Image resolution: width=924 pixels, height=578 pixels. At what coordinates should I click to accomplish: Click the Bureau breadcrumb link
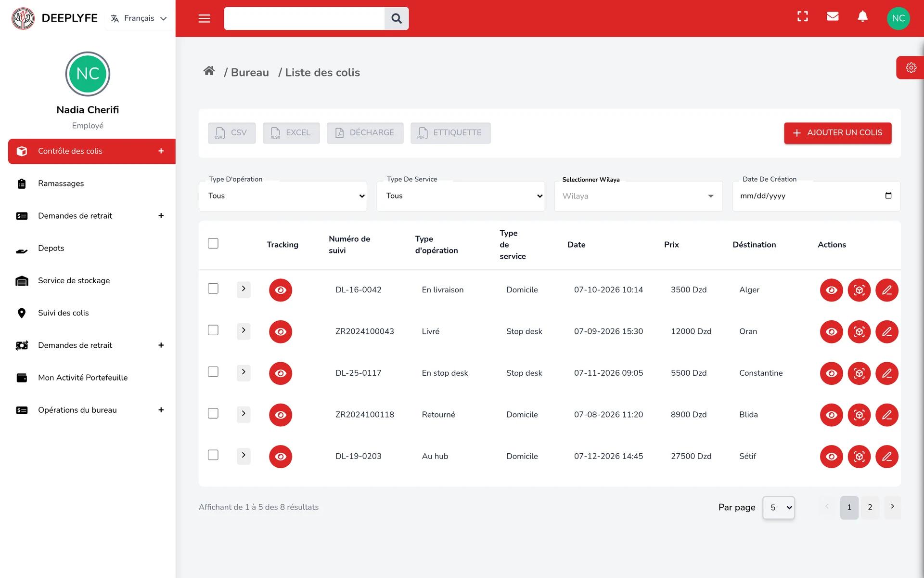pos(250,72)
